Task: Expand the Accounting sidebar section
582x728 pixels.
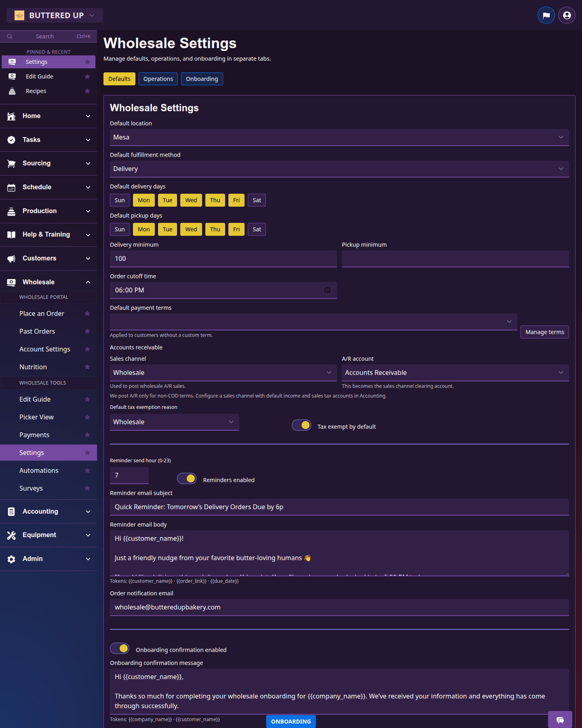Action: point(48,512)
